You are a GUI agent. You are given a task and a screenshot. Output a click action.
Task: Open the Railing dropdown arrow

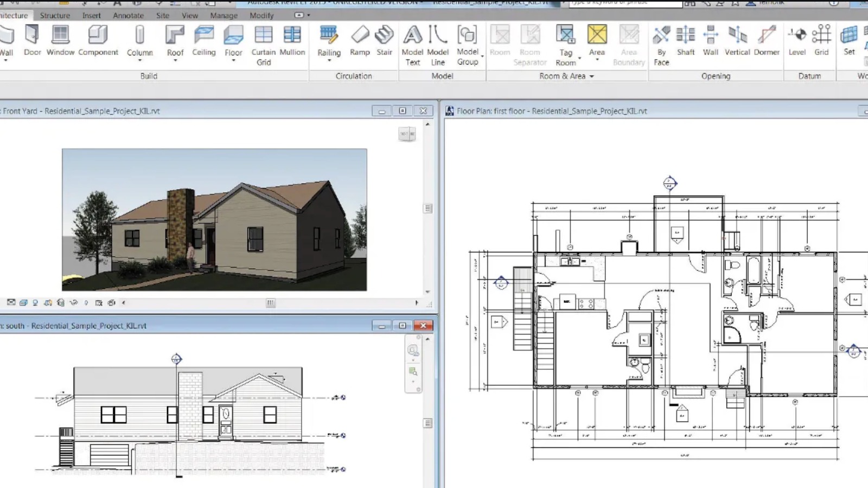pos(329,60)
